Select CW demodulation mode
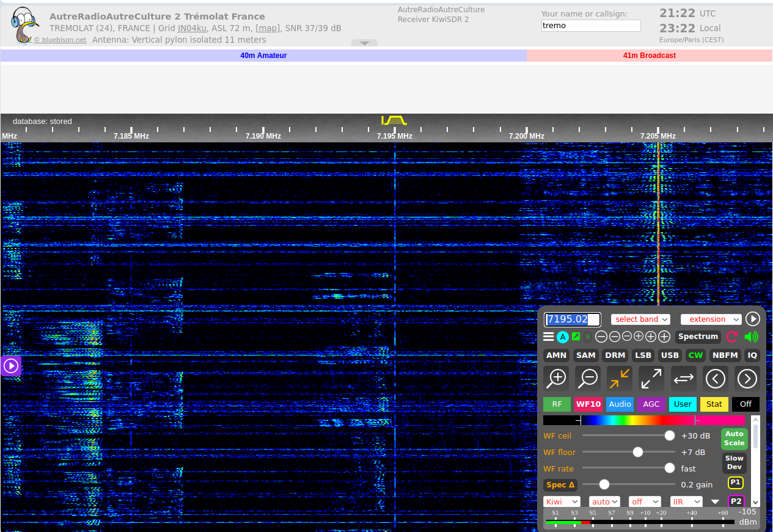Screen dimensions: 773x532 coord(695,355)
